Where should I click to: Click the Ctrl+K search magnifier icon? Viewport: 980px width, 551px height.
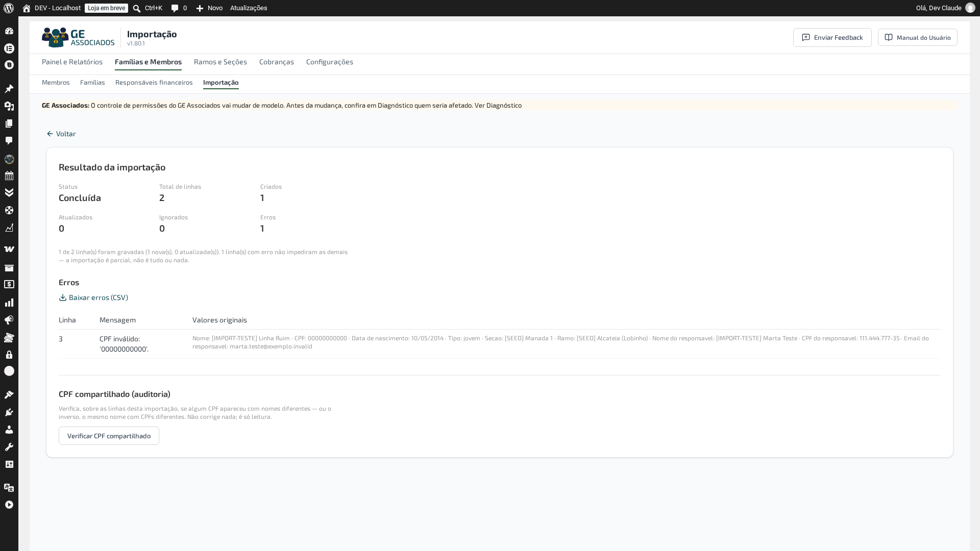tap(137, 8)
